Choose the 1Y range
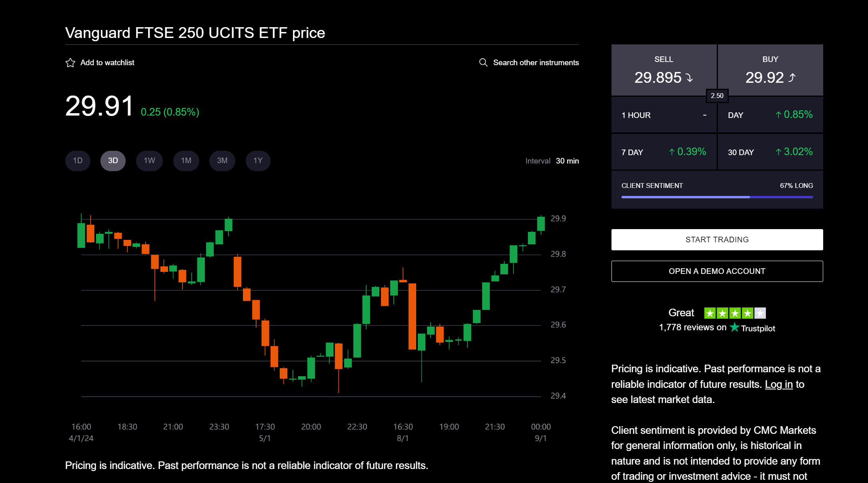Screen dimensions: 868x483 [x=258, y=161]
